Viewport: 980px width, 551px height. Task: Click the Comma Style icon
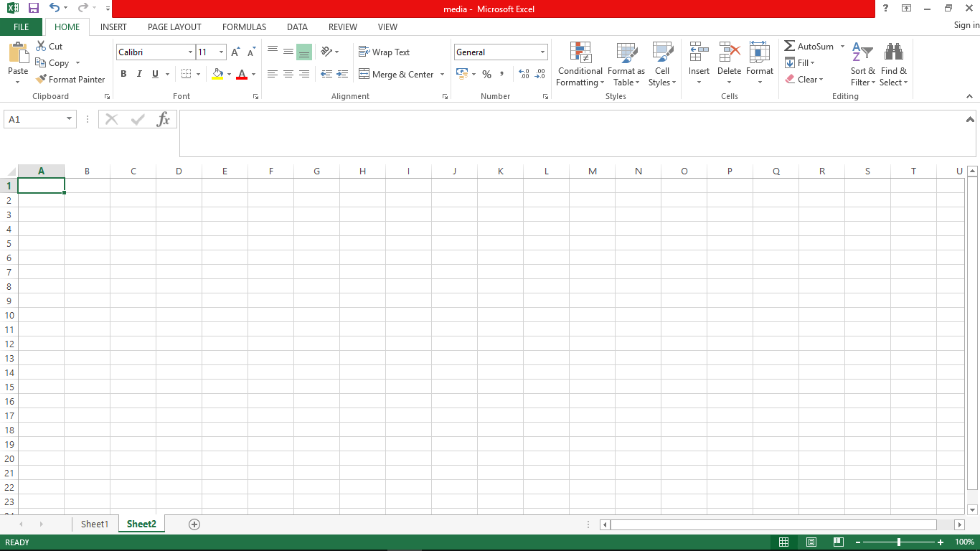(501, 74)
